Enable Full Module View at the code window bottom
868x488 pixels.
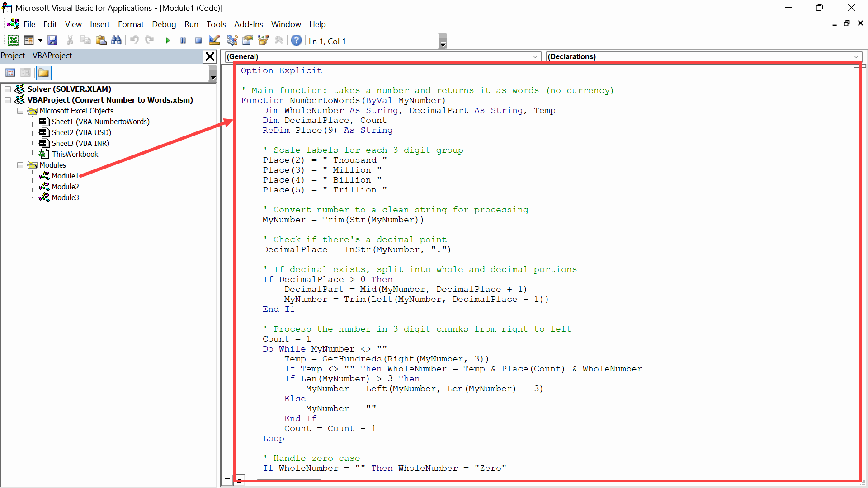coord(240,480)
